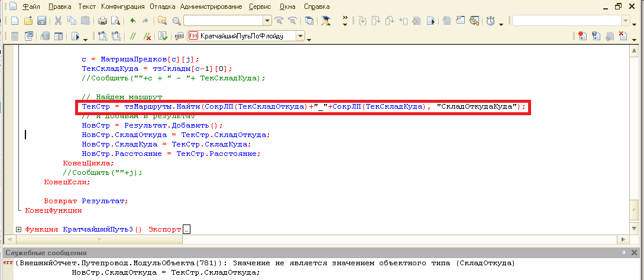Click the ellipsis box after Экспорт
Screen dimensions: 644x280
click(x=186, y=230)
